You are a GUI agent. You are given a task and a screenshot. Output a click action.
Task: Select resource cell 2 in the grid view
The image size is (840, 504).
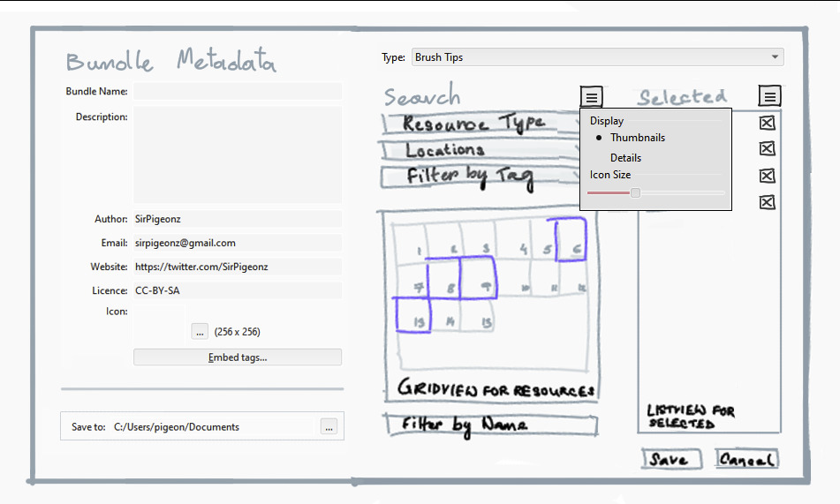tap(444, 241)
